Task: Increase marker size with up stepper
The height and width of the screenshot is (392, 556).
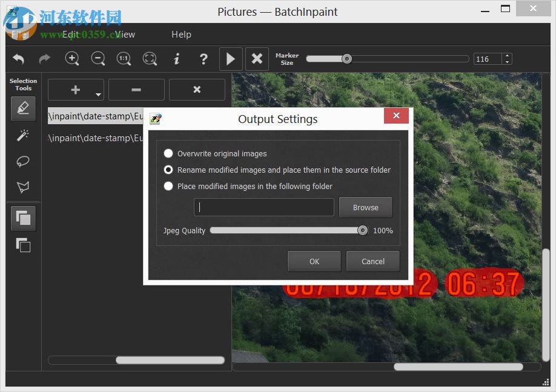Action: [507, 56]
